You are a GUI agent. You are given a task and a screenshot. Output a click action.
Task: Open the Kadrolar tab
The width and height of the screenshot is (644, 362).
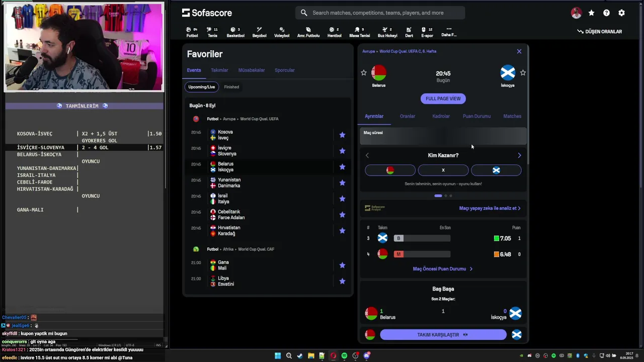coord(441,116)
